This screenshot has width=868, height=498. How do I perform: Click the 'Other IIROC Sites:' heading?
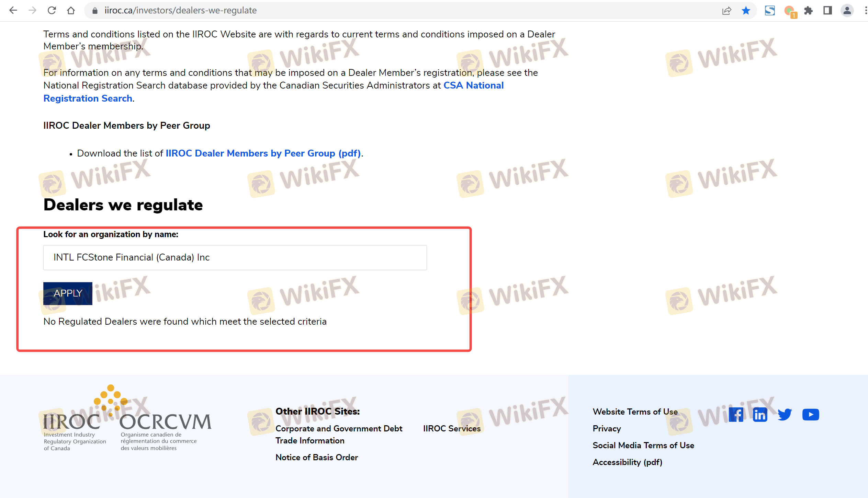click(317, 412)
